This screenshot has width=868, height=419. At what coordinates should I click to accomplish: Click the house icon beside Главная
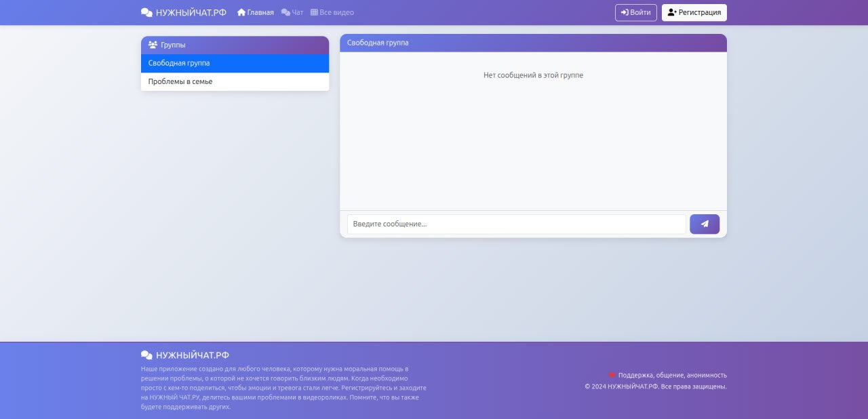coord(241,12)
